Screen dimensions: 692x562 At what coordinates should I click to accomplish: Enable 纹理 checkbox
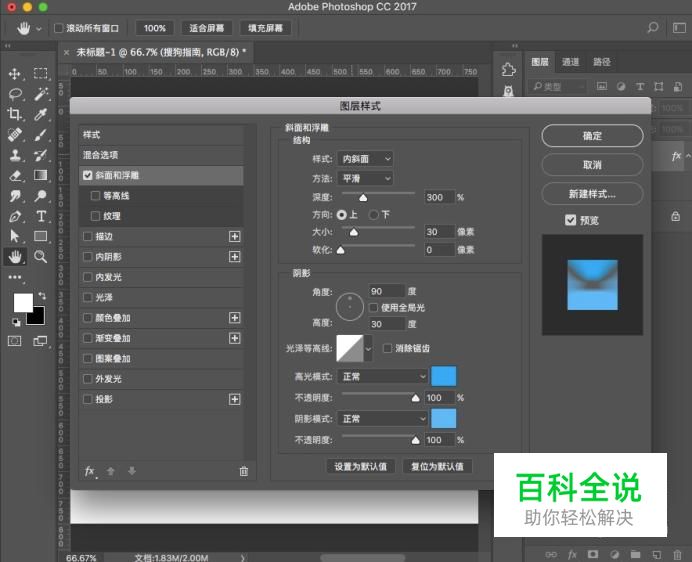[95, 216]
